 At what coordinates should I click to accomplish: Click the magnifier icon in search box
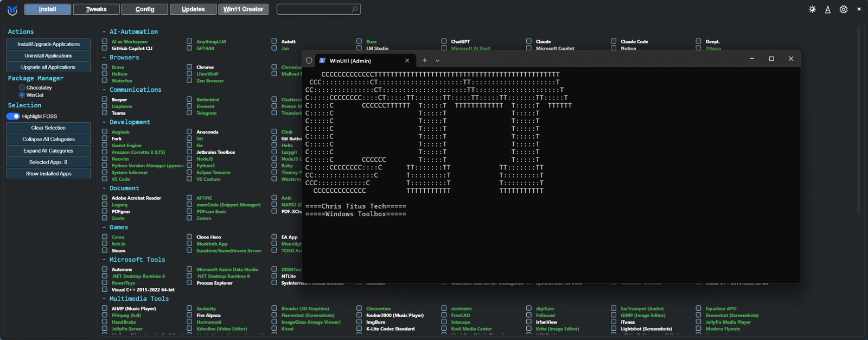pos(354,9)
